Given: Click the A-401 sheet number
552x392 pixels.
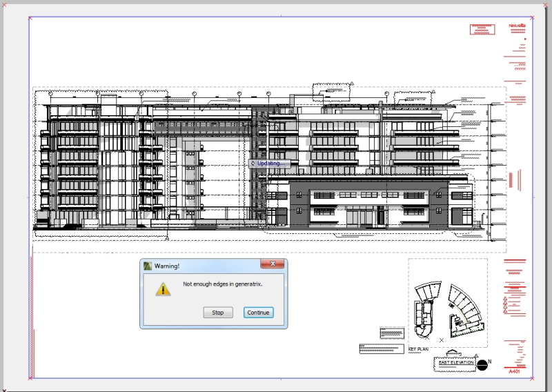Looking at the screenshot, I should [514, 371].
